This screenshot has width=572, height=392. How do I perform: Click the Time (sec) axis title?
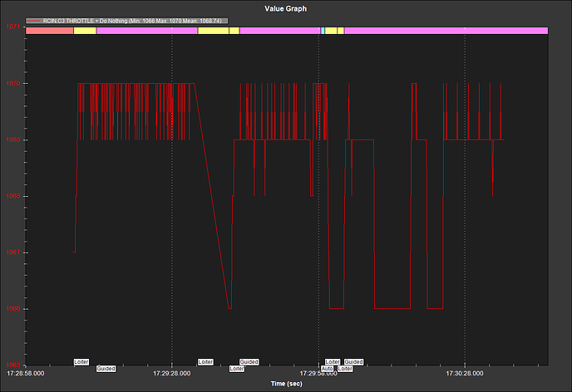tap(287, 384)
